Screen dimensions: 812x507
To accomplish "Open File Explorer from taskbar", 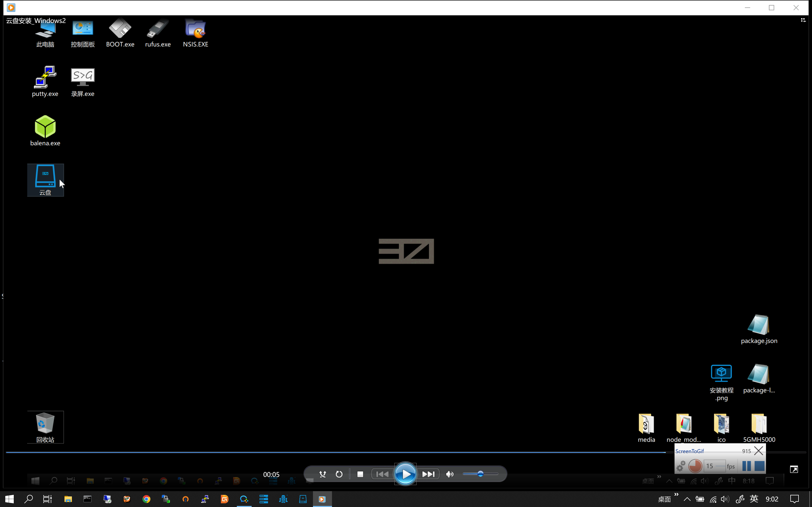I will point(68,499).
